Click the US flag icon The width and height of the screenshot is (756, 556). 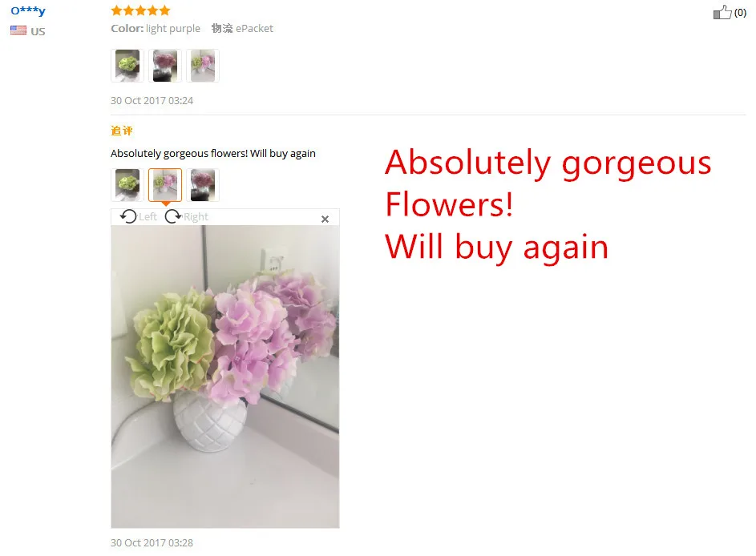coord(18,30)
